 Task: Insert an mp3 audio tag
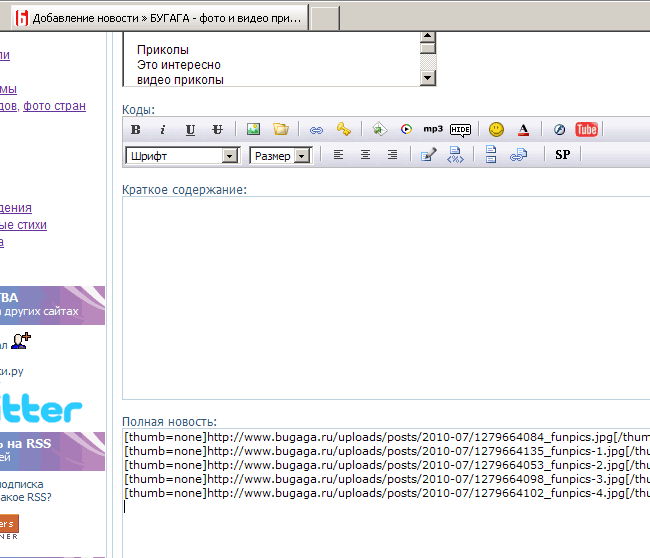(433, 130)
